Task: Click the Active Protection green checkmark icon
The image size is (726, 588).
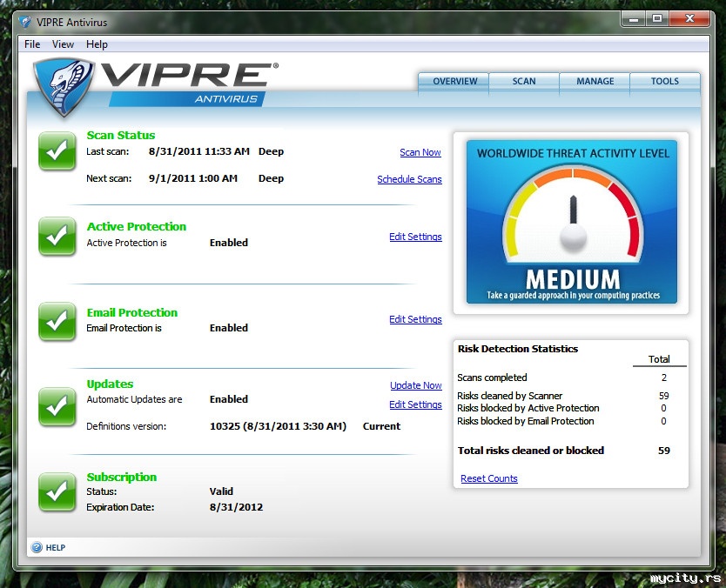Action: click(57, 237)
